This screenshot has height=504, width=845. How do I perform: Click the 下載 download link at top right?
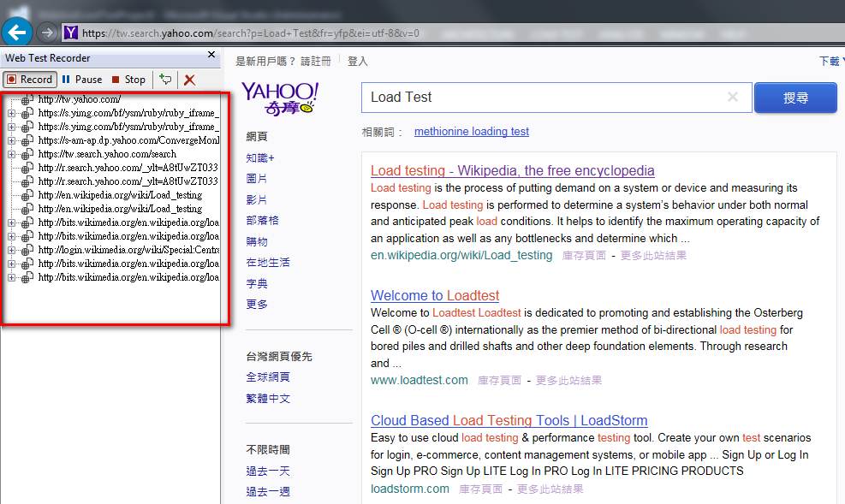[830, 62]
